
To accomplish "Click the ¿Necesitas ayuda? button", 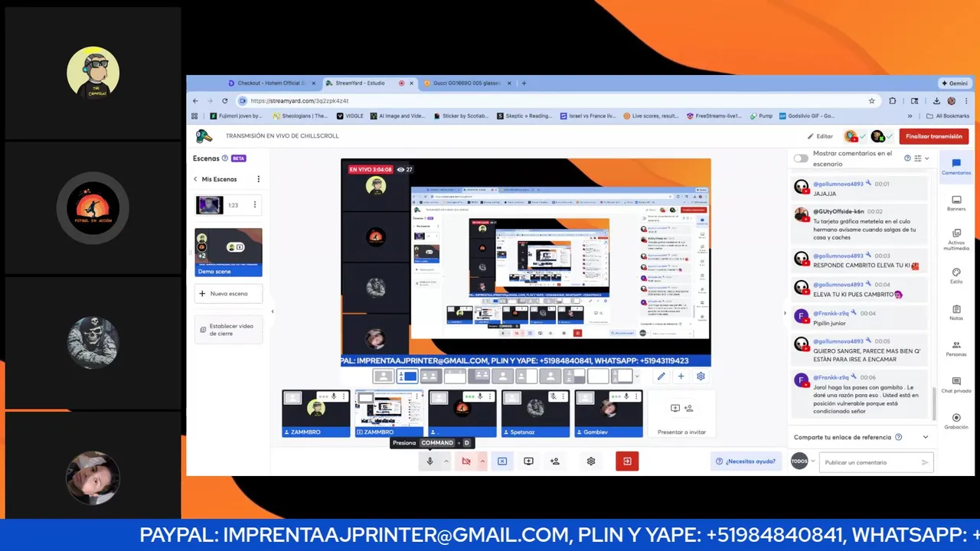I will 745,461.
